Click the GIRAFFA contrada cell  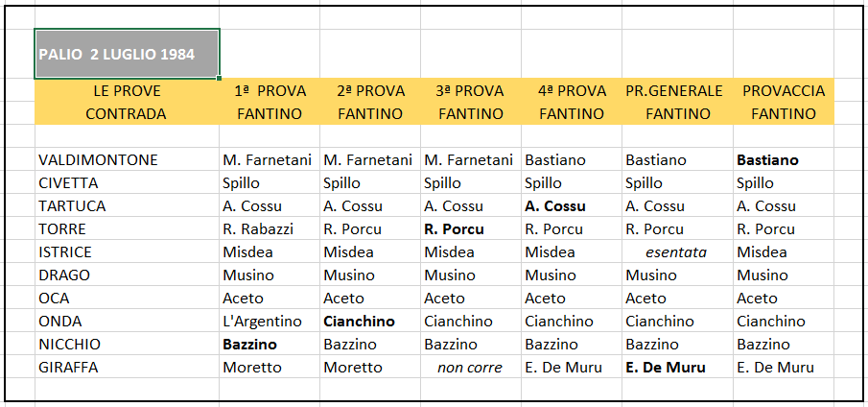127,368
